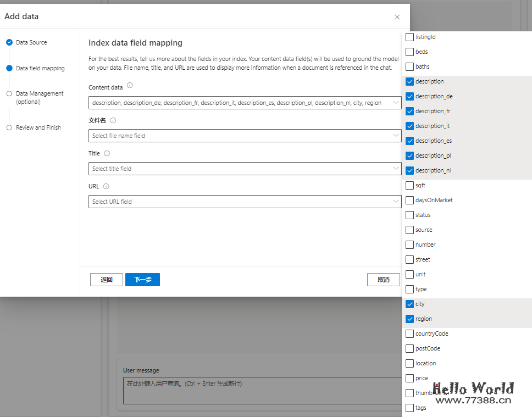Viewport: 532px width, 417px height.
Task: Close the Add data dialog
Action: (x=397, y=17)
